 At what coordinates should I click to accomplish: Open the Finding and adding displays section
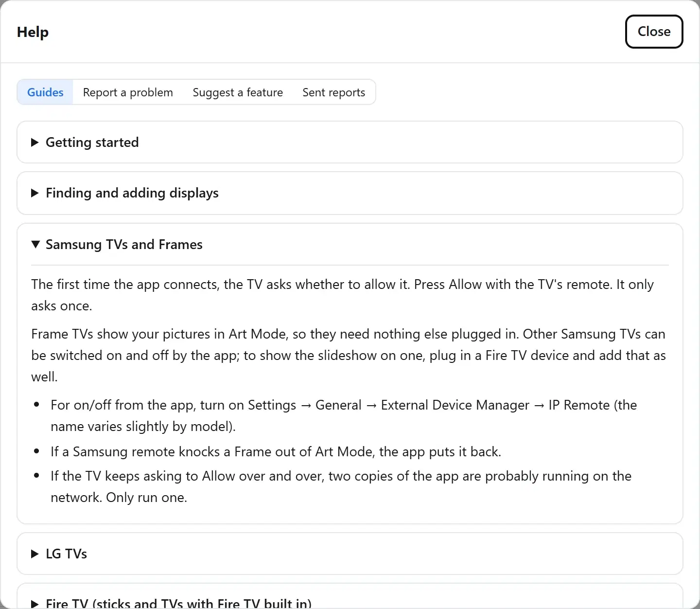click(132, 193)
